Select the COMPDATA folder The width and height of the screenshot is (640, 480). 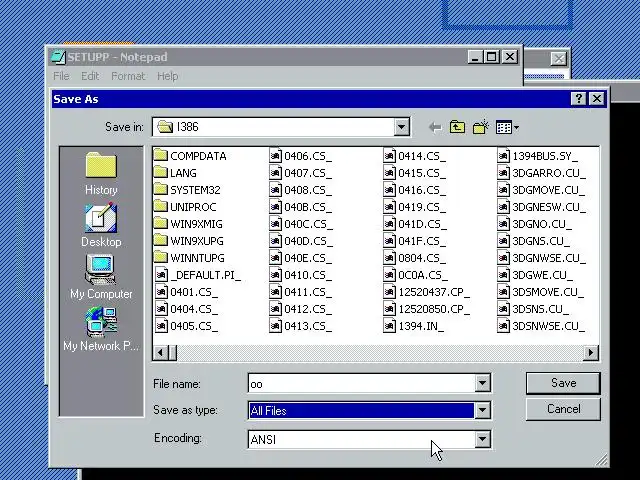click(190, 156)
